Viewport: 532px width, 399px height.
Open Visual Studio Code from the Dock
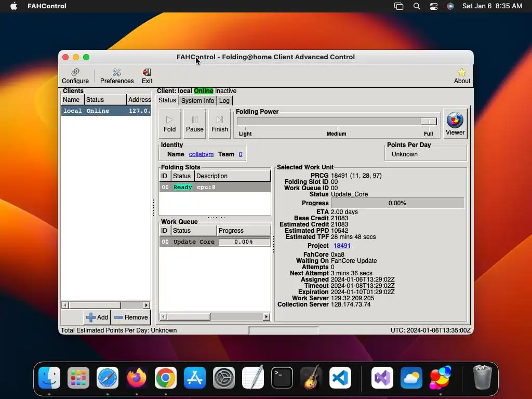click(x=340, y=377)
